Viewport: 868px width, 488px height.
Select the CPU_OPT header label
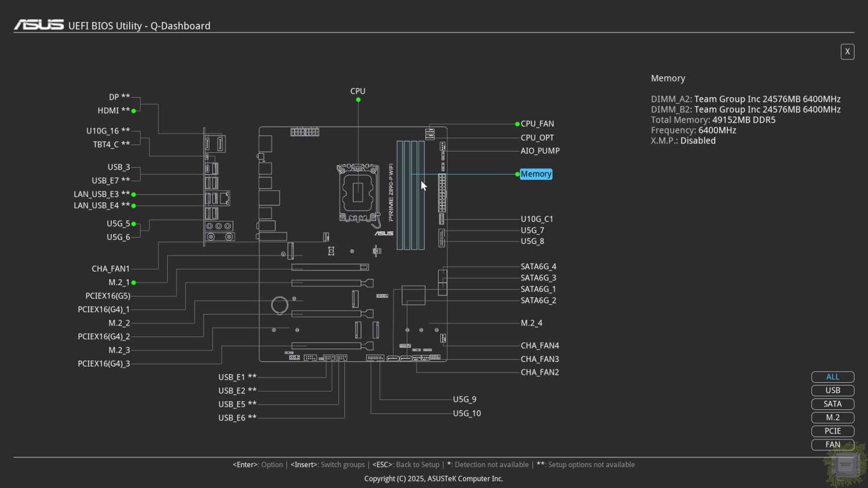[537, 138]
